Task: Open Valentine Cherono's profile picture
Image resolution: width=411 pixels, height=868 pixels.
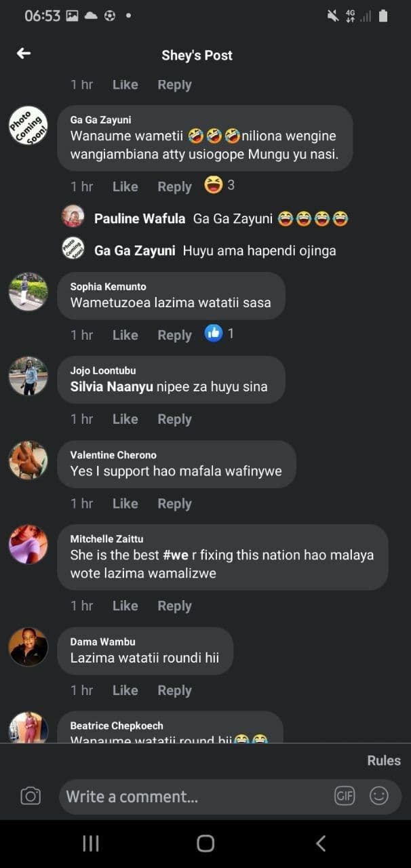Action: tap(28, 460)
